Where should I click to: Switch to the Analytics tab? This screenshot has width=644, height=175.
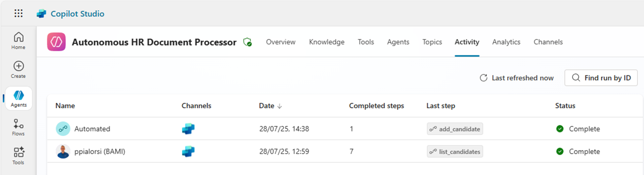(x=506, y=42)
